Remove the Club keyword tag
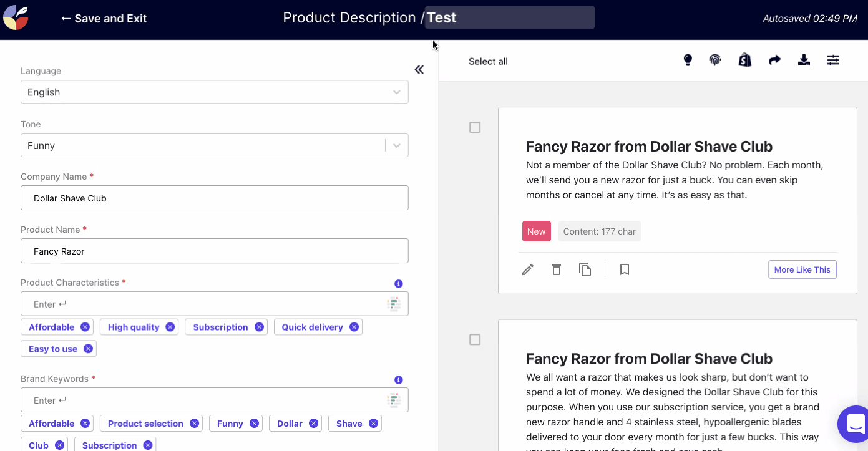This screenshot has height=451, width=868. pos(59,445)
